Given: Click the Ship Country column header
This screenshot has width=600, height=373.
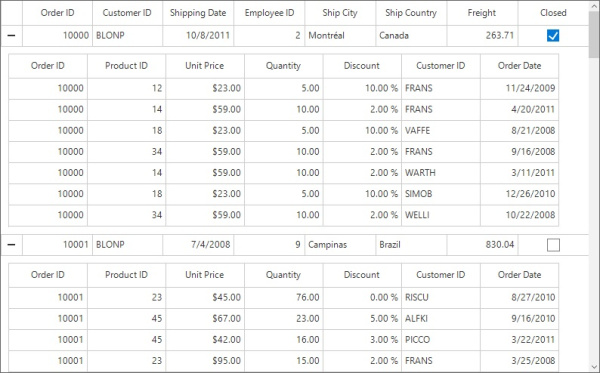Looking at the screenshot, I should coord(411,13).
